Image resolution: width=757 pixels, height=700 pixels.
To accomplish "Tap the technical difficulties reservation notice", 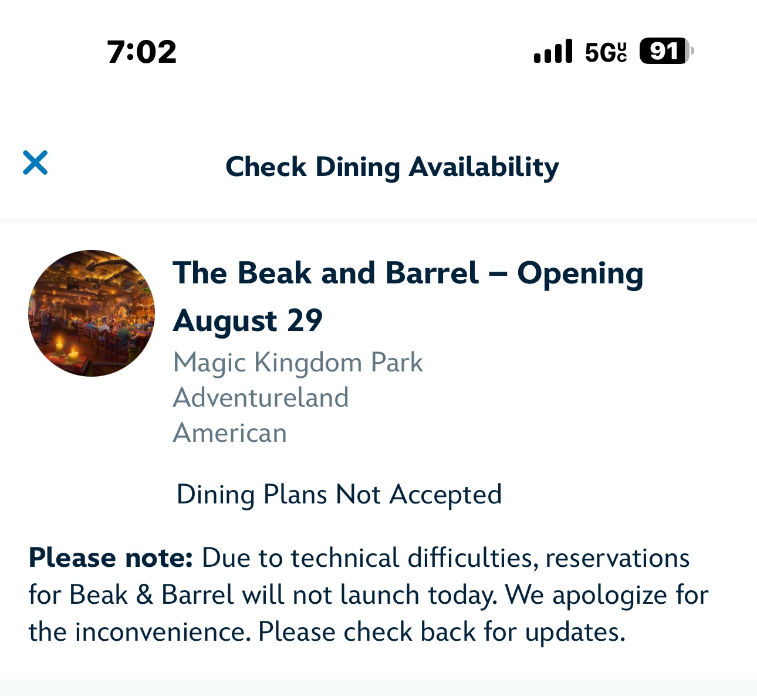I will click(369, 595).
